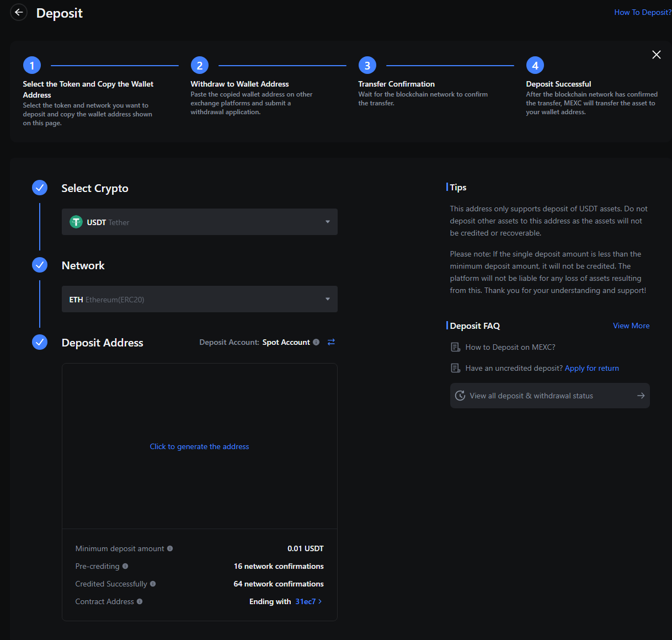Click the Spot Account info icon
672x640 pixels.
coord(316,342)
